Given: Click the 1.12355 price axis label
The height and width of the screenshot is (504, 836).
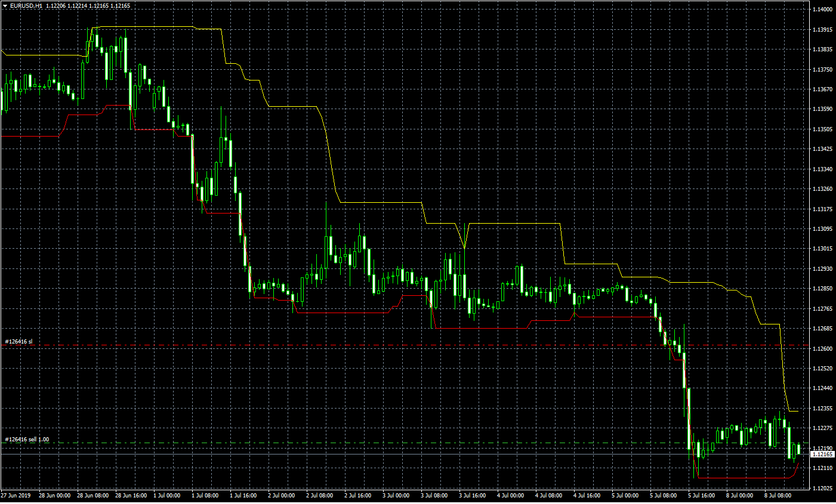Looking at the screenshot, I should pyautogui.click(x=822, y=409).
